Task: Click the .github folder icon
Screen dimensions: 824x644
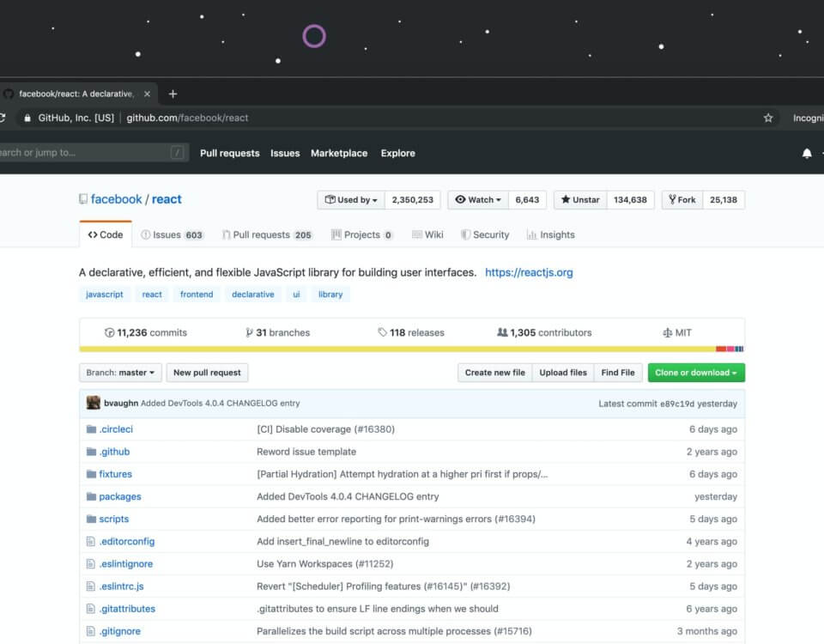Action: pyautogui.click(x=92, y=452)
